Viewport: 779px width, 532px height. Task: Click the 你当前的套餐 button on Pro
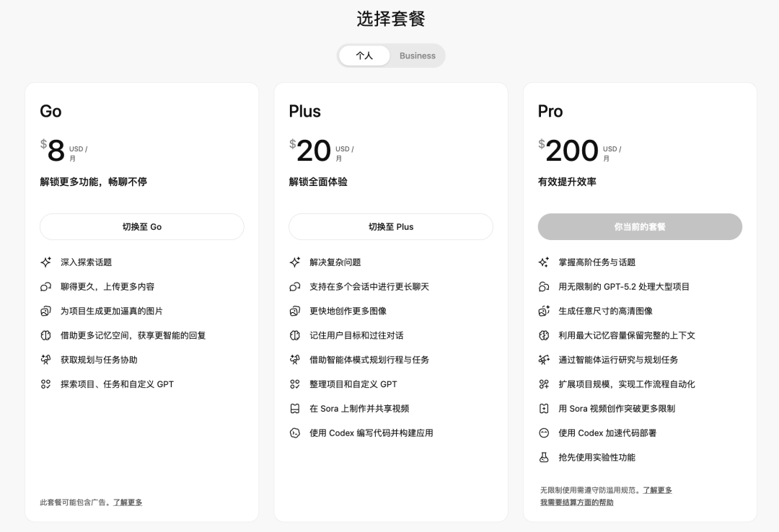(640, 227)
